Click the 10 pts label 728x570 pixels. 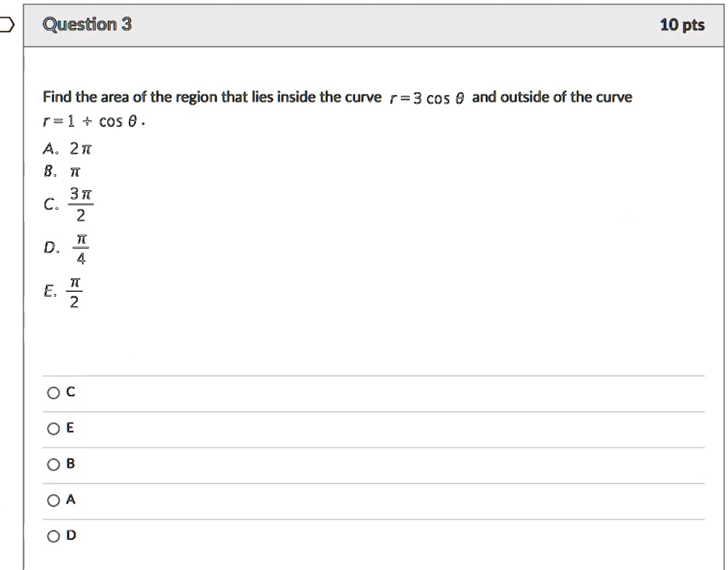tap(683, 23)
